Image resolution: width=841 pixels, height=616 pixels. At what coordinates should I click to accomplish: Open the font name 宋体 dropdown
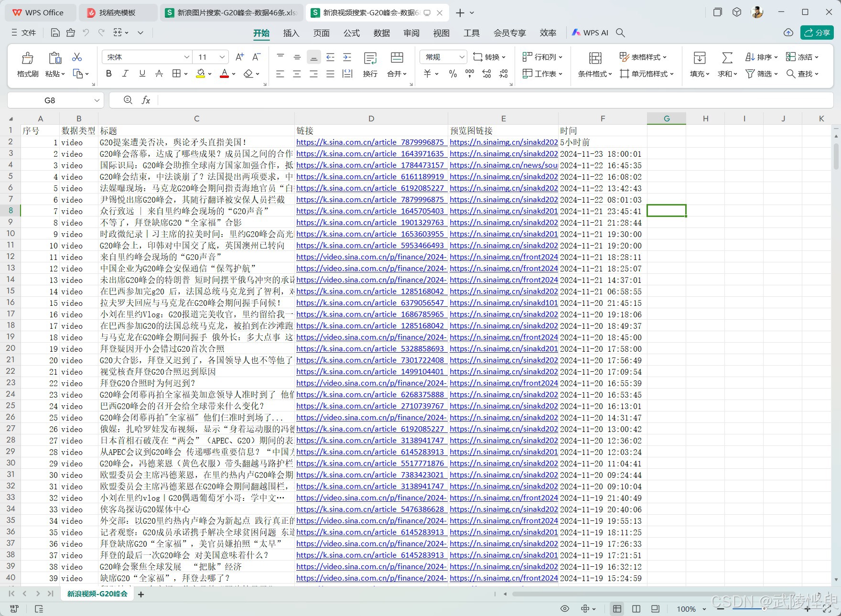coord(186,57)
